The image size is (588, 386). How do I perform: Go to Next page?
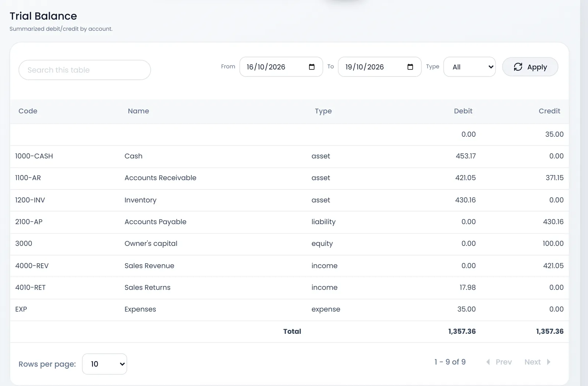[x=537, y=362]
